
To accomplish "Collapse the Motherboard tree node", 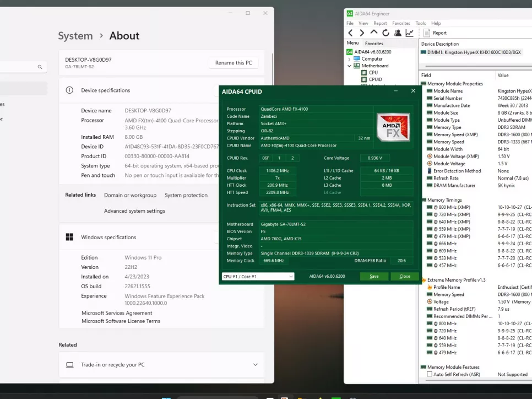I will tap(349, 66).
